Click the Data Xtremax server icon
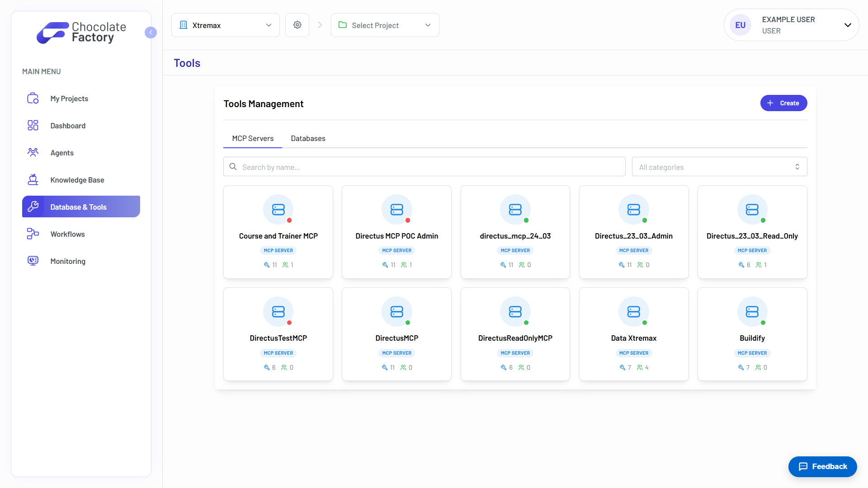868x488 pixels. (x=634, y=312)
